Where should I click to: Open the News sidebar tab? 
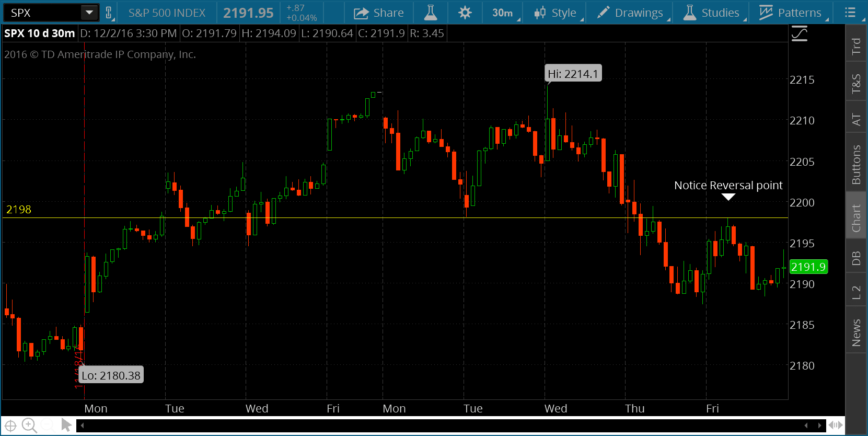(x=856, y=332)
